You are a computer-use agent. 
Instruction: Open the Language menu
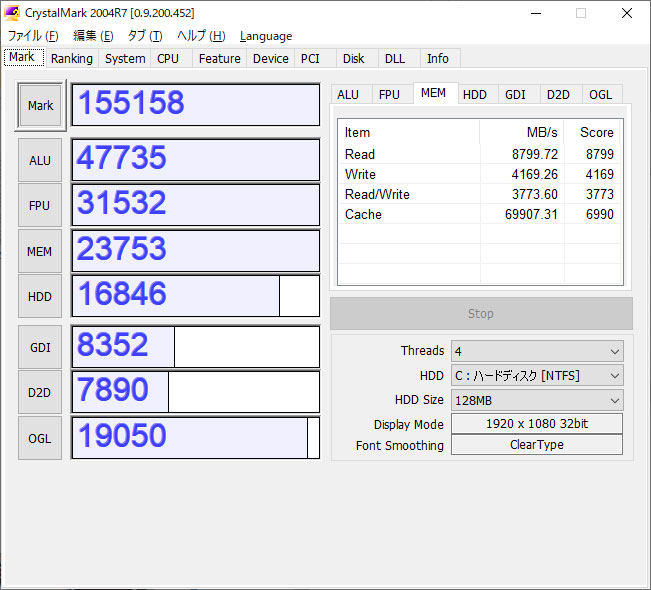pos(266,36)
